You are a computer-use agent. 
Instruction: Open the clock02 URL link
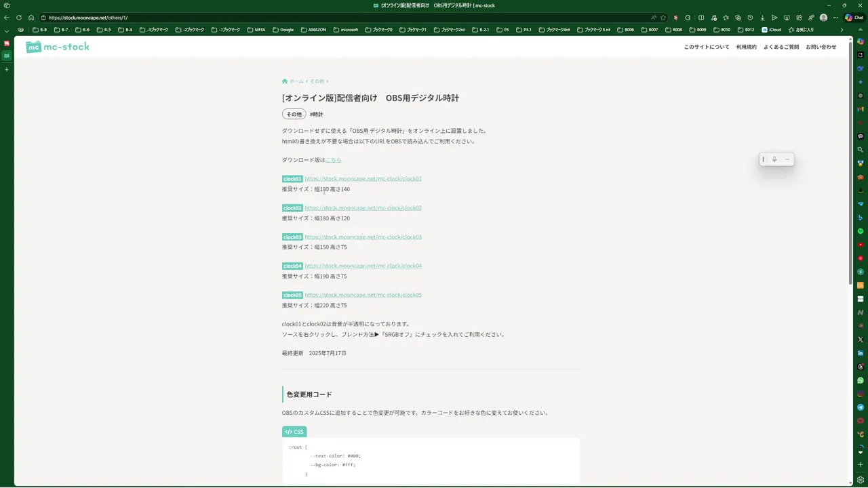click(x=363, y=208)
